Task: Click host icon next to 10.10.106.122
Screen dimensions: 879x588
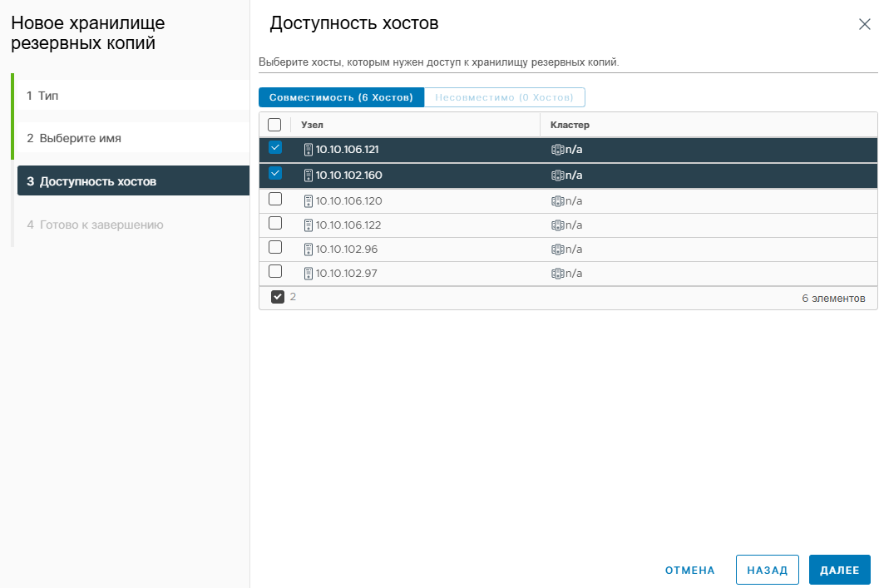Action: tap(309, 225)
